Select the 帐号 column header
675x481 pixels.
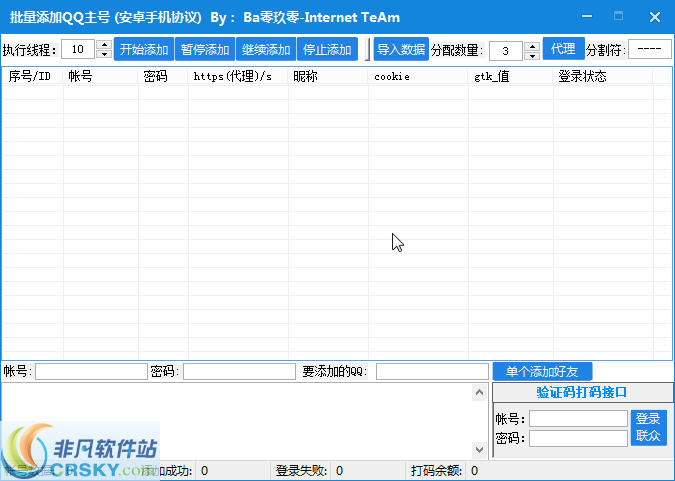[101, 77]
